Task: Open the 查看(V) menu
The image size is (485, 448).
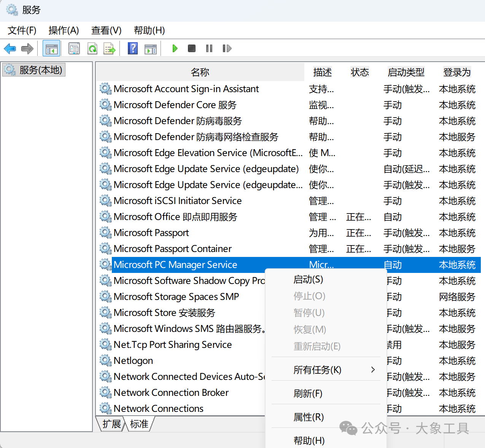Action: (106, 30)
